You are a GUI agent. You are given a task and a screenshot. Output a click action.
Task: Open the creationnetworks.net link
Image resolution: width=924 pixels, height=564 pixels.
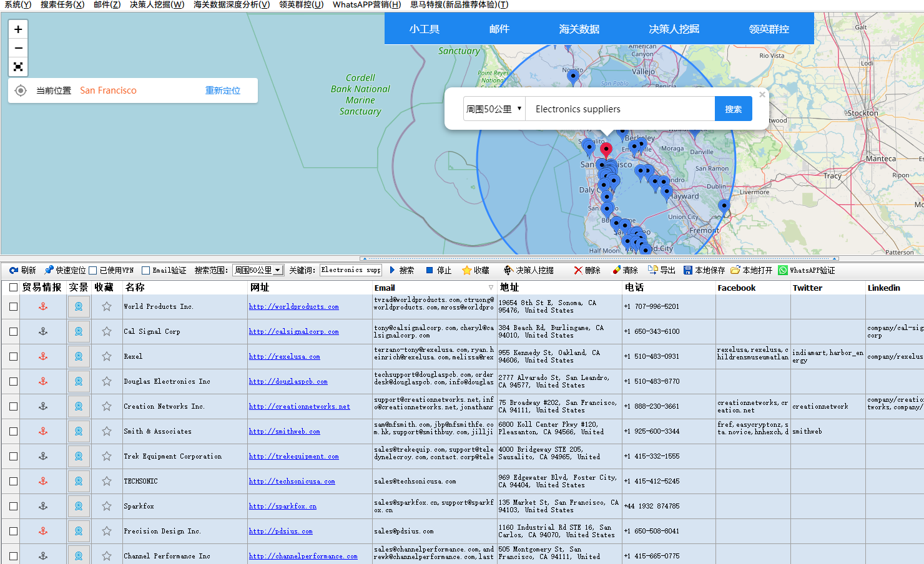coord(300,406)
